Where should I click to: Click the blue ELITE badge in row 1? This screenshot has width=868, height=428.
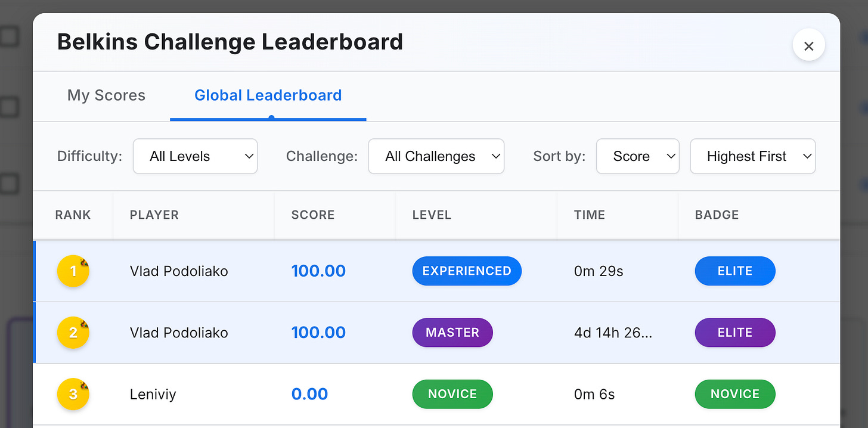[735, 271]
